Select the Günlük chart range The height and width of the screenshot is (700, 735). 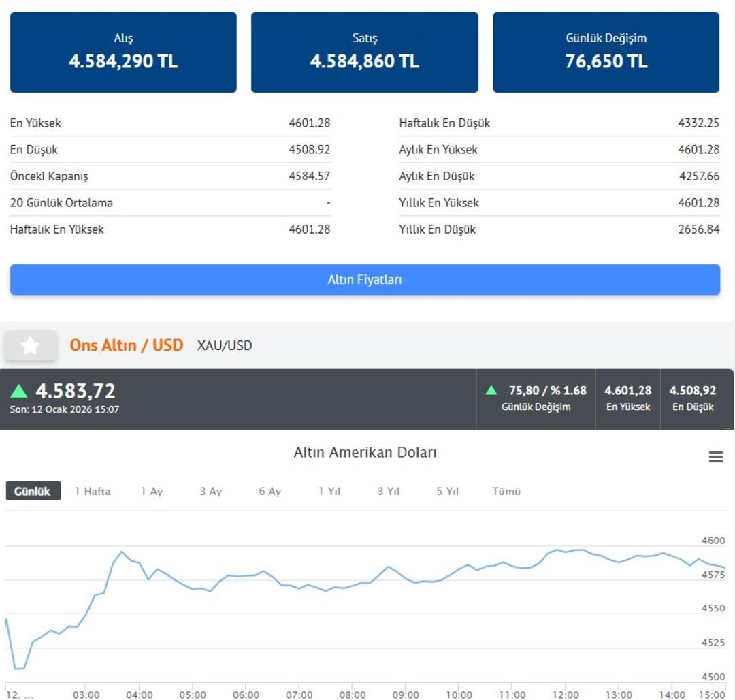[33, 491]
